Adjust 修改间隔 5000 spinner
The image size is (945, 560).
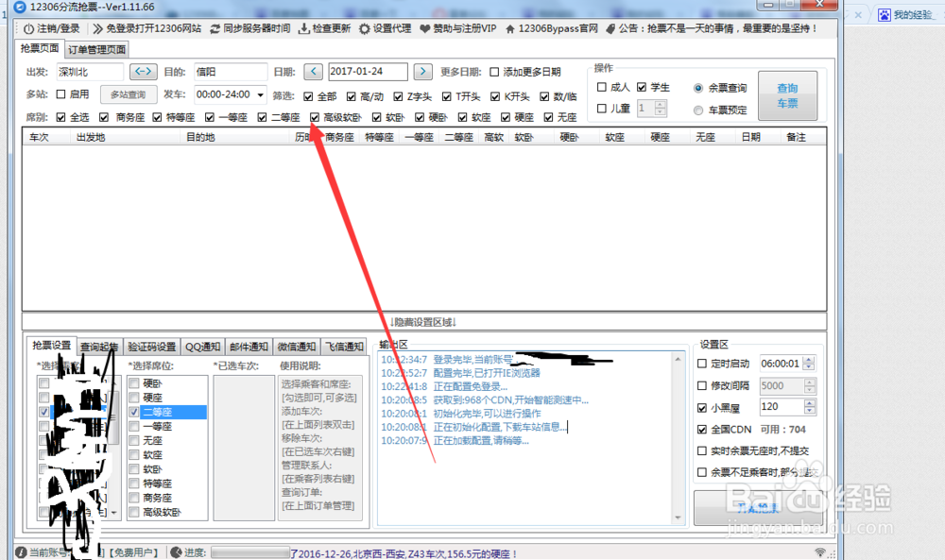coord(810,385)
